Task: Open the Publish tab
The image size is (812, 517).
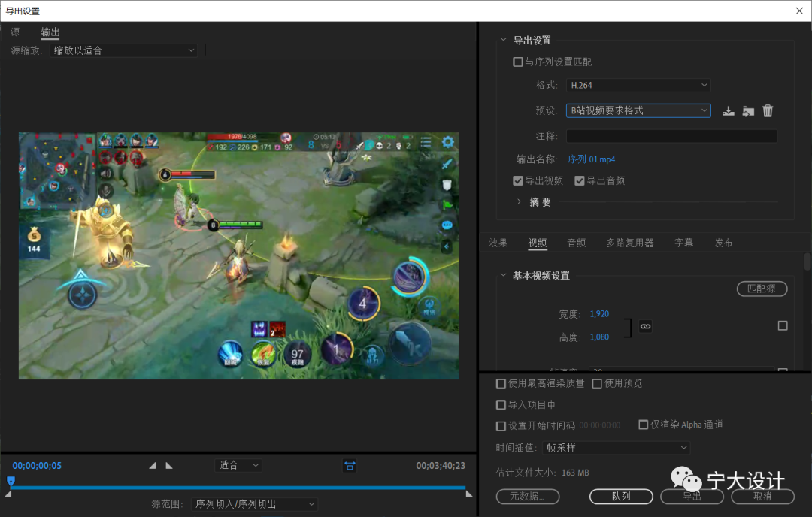Action: pyautogui.click(x=723, y=243)
